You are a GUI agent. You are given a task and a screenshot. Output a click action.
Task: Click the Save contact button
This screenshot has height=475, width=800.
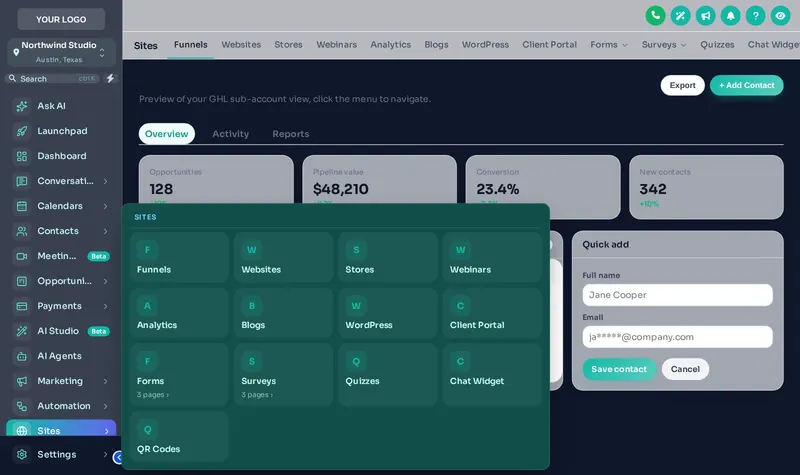click(619, 369)
